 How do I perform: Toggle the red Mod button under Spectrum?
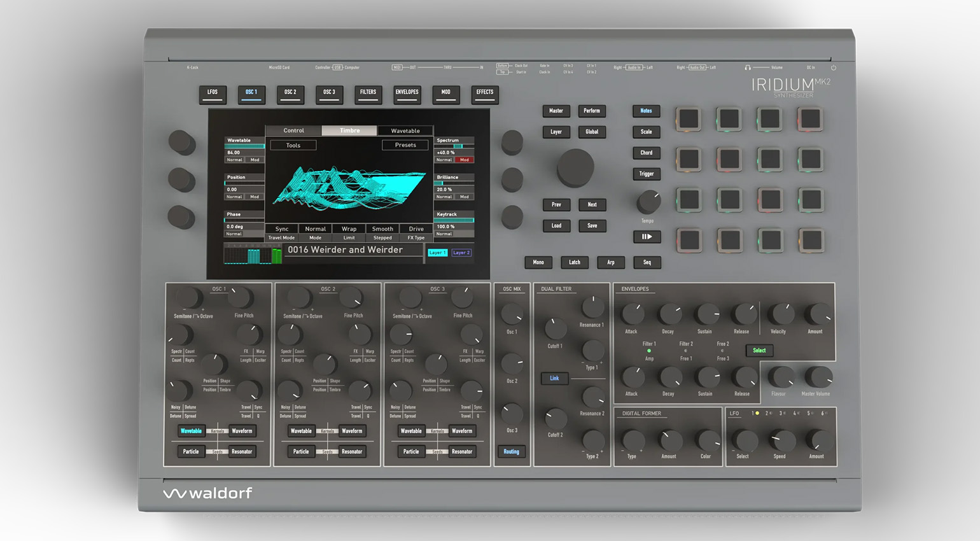click(x=465, y=160)
